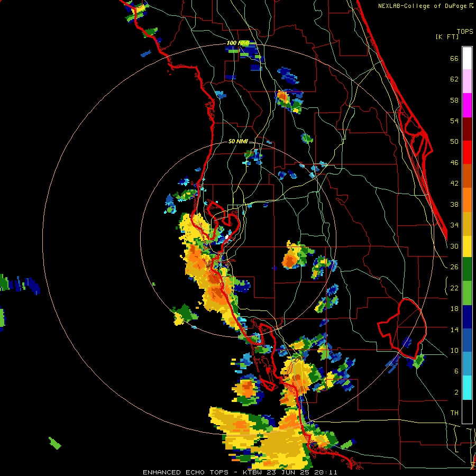Screen dimensions: 476x476
Task: Select the dark maroon legend swatch
Action: coord(467,129)
